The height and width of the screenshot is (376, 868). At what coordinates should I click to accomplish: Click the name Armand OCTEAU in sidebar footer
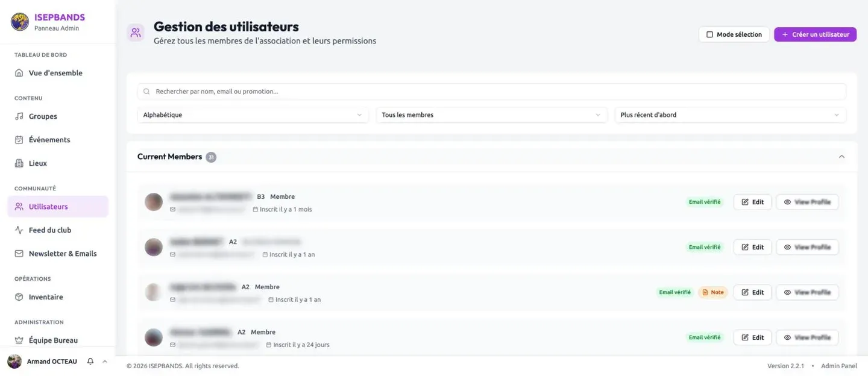52,362
